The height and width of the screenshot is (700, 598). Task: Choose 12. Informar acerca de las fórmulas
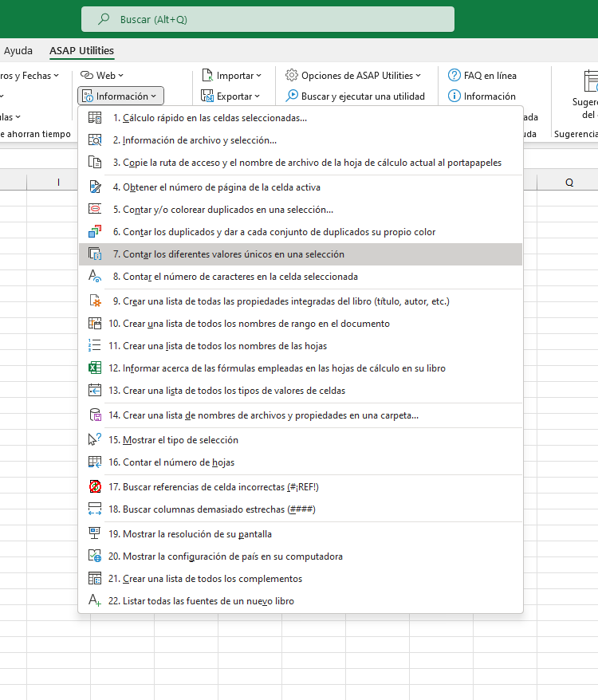click(300, 368)
